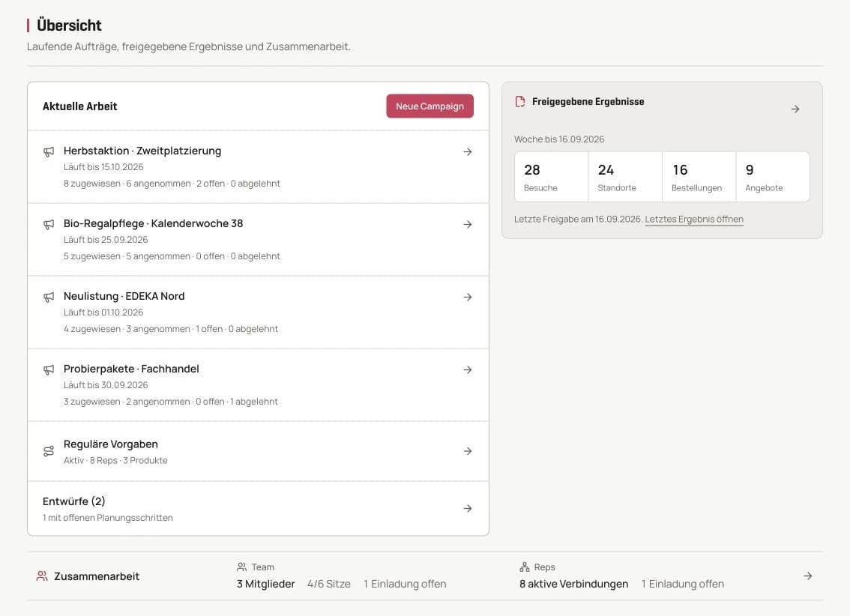Click the Woche bis 16.09.2026 text
This screenshot has width=850, height=616.
(559, 139)
